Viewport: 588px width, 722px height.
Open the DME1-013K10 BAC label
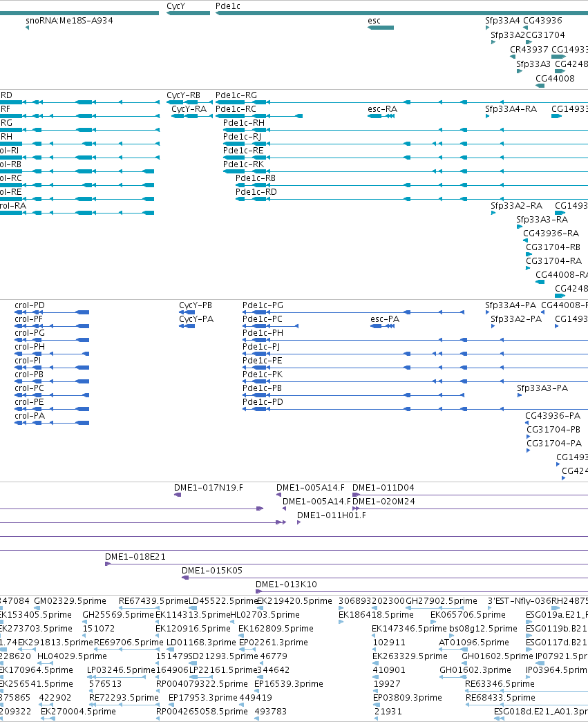coord(286,584)
